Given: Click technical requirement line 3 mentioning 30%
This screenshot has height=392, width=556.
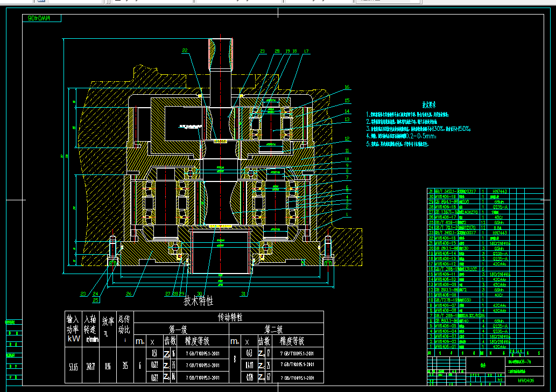Looking at the screenshot, I should coord(418,129).
